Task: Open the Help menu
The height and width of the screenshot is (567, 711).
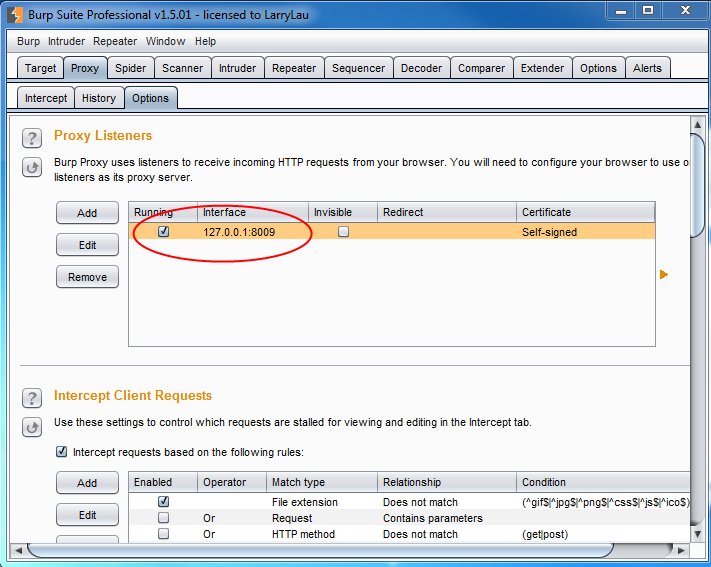Action: click(x=205, y=41)
